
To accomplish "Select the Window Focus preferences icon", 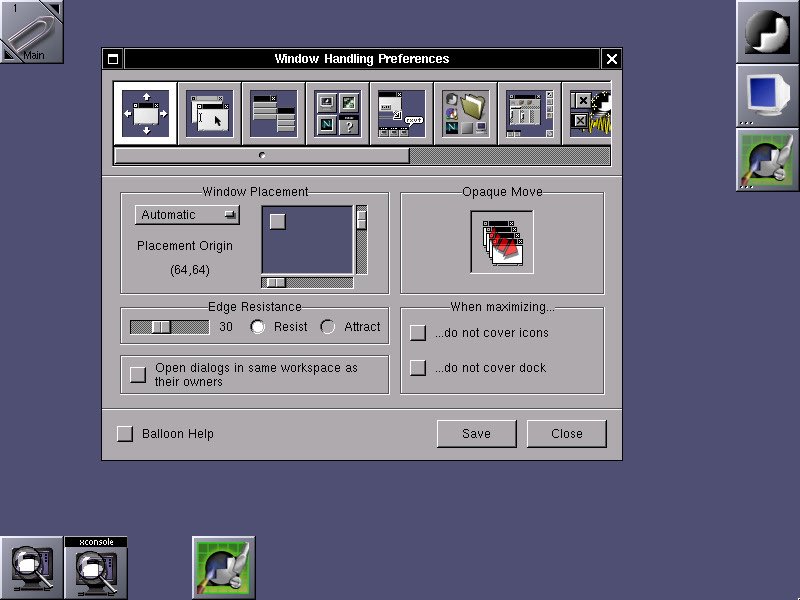I will (209, 112).
